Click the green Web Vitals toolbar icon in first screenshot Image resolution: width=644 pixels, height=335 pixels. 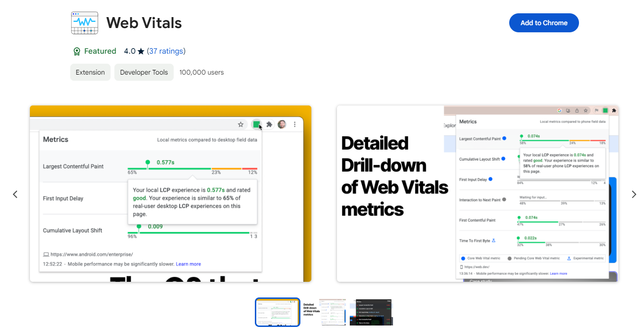tap(256, 124)
